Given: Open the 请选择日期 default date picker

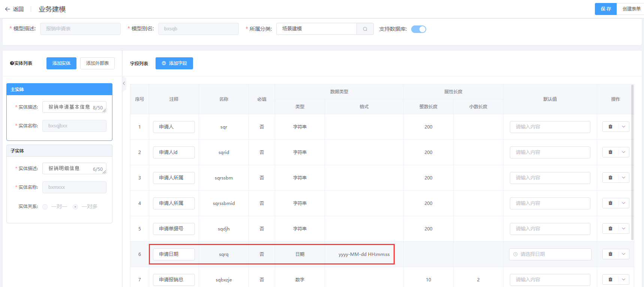Looking at the screenshot, I should pos(550,254).
